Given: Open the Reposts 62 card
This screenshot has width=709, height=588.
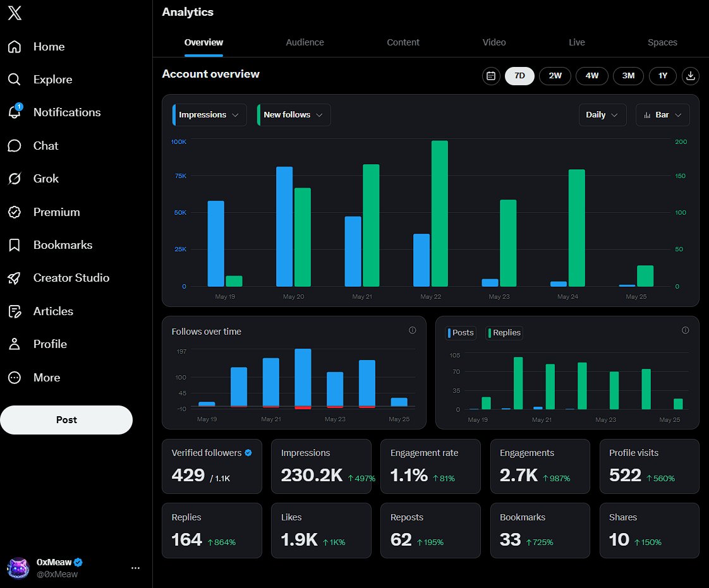Looking at the screenshot, I should [x=430, y=531].
